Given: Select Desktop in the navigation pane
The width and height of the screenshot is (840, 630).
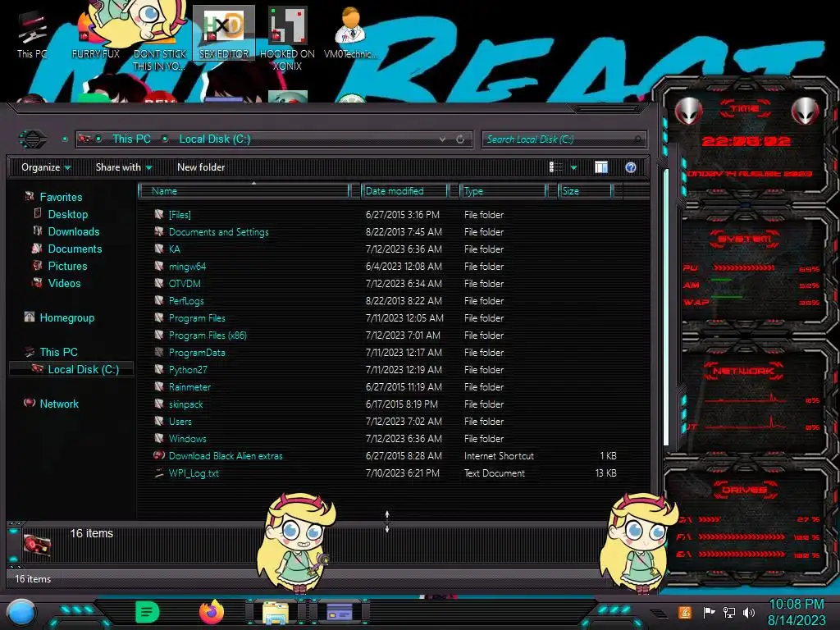Looking at the screenshot, I should pos(67,214).
